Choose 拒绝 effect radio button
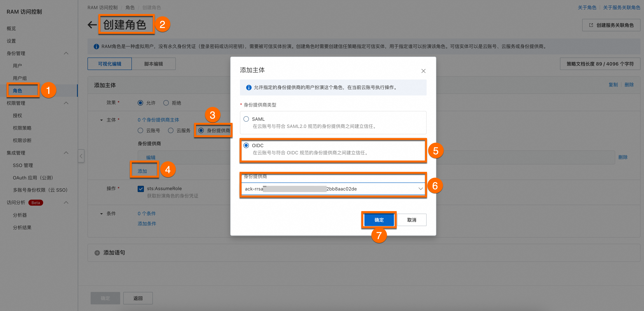The image size is (644, 311). click(x=166, y=103)
